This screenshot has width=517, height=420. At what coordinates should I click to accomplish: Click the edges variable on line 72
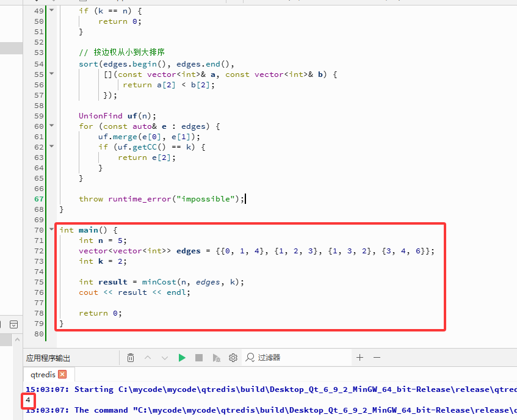point(188,251)
